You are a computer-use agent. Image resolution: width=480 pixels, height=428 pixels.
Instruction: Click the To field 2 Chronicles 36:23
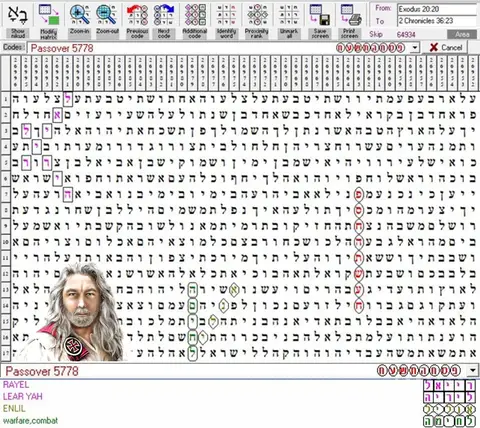pyautogui.click(x=437, y=21)
